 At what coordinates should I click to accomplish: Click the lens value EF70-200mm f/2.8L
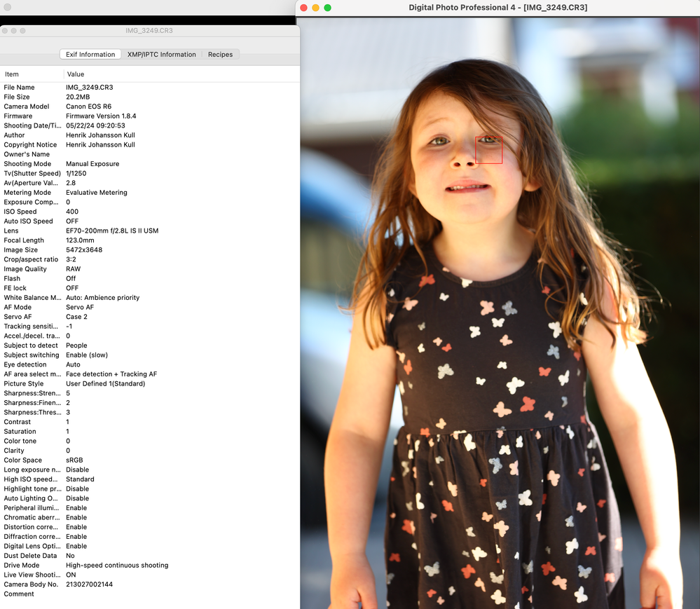tap(112, 231)
